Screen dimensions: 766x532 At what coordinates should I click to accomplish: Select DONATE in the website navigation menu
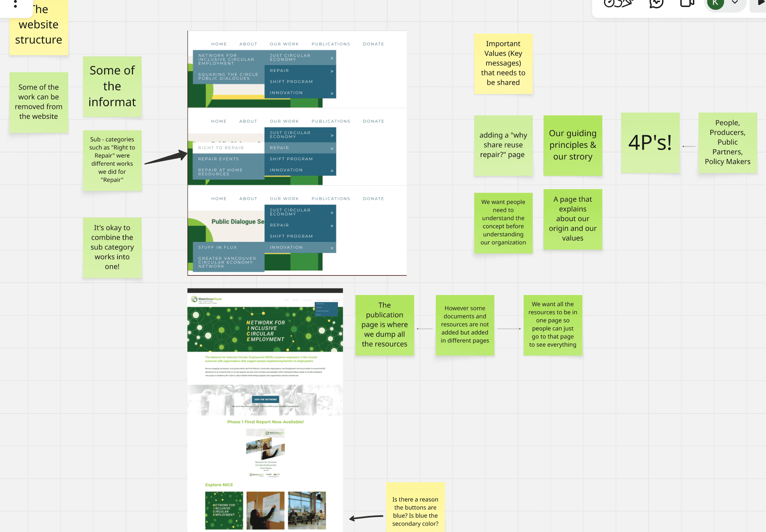point(373,44)
